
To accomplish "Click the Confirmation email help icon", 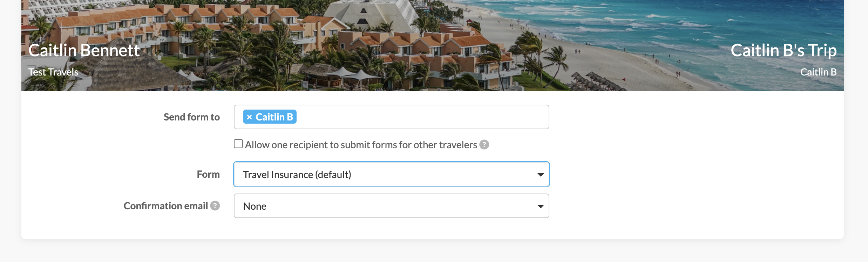I will point(215,206).
